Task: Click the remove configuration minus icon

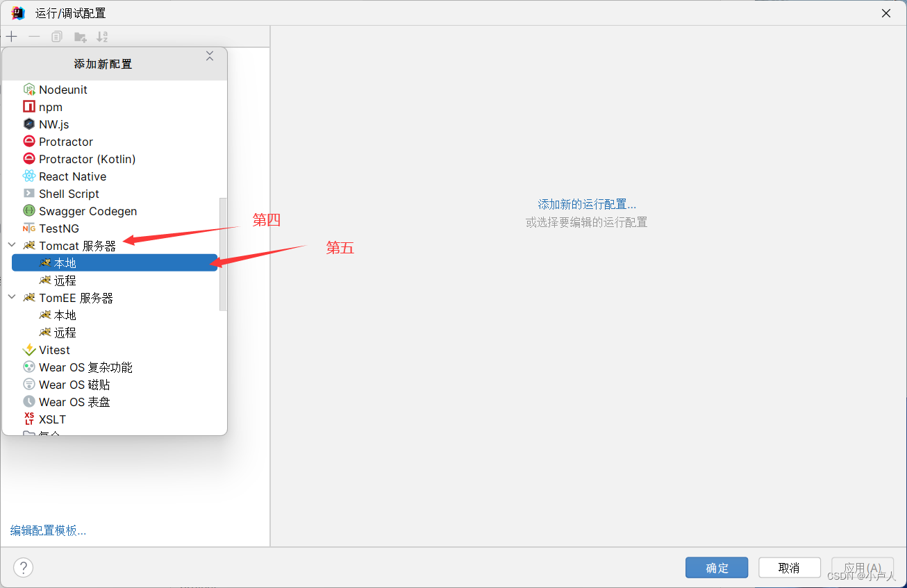Action: [x=34, y=37]
